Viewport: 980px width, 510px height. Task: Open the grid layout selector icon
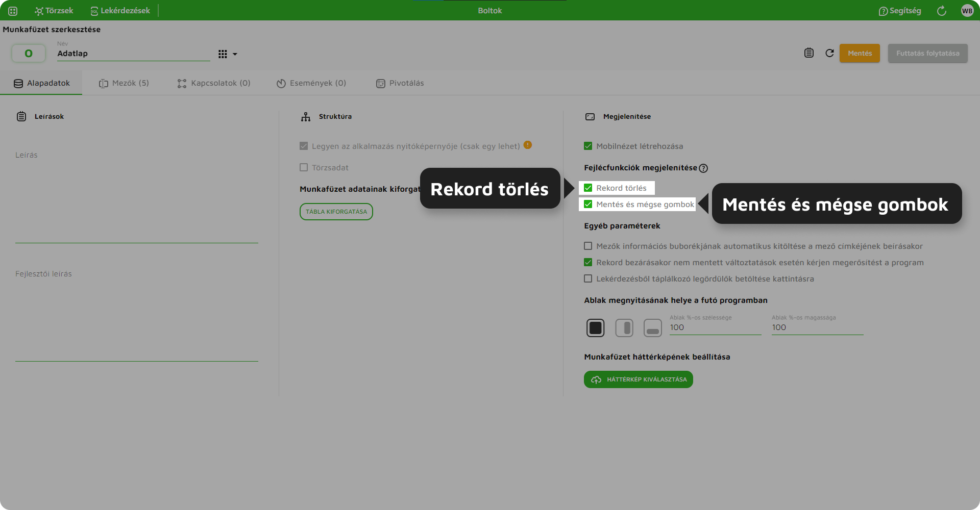pyautogui.click(x=223, y=54)
